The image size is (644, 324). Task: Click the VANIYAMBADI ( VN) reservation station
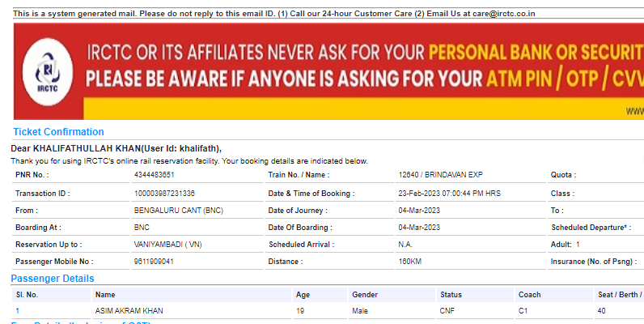click(168, 245)
